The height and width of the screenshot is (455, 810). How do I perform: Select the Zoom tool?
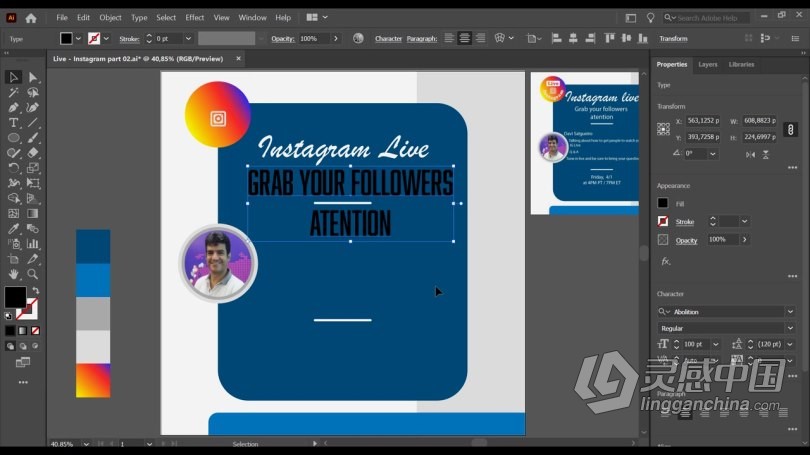tap(33, 274)
